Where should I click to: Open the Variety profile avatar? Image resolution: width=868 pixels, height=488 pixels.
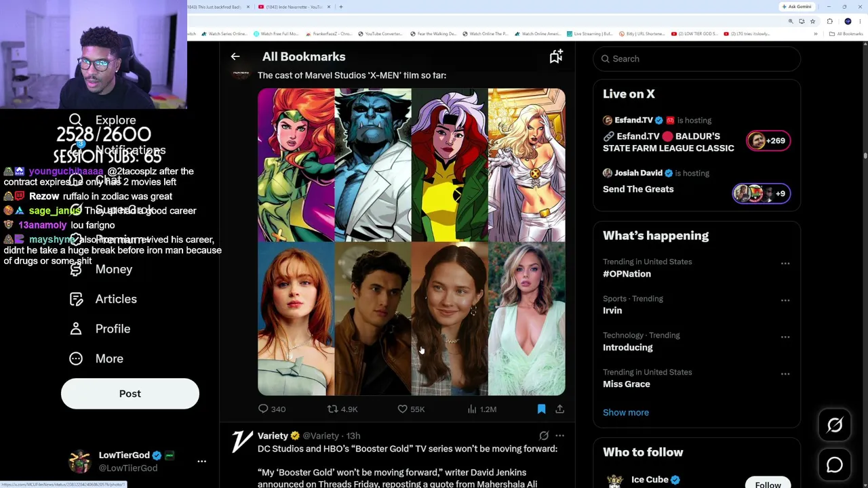tap(241, 441)
